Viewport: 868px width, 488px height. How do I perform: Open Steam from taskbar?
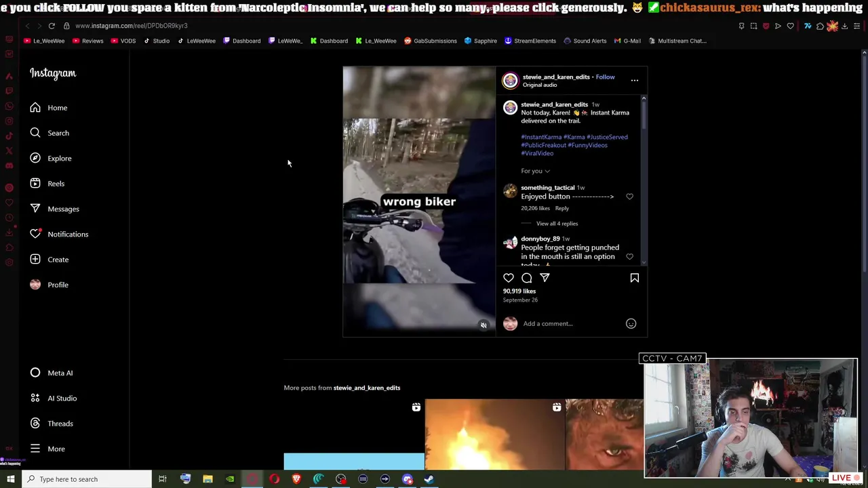(429, 479)
